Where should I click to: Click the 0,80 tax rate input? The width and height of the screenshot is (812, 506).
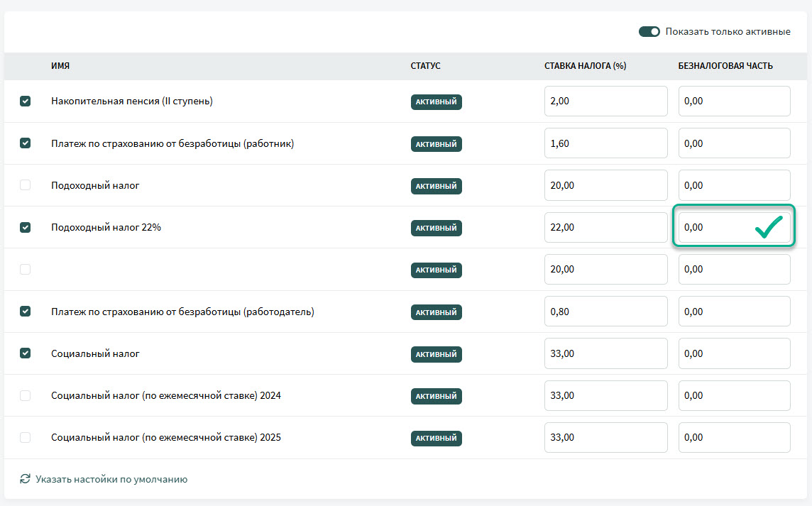605,312
